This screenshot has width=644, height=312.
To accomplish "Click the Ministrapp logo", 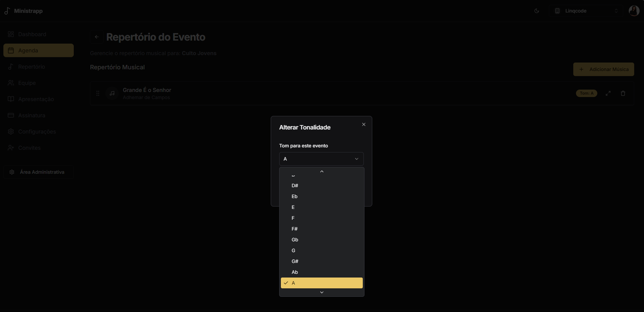I will coord(24,11).
